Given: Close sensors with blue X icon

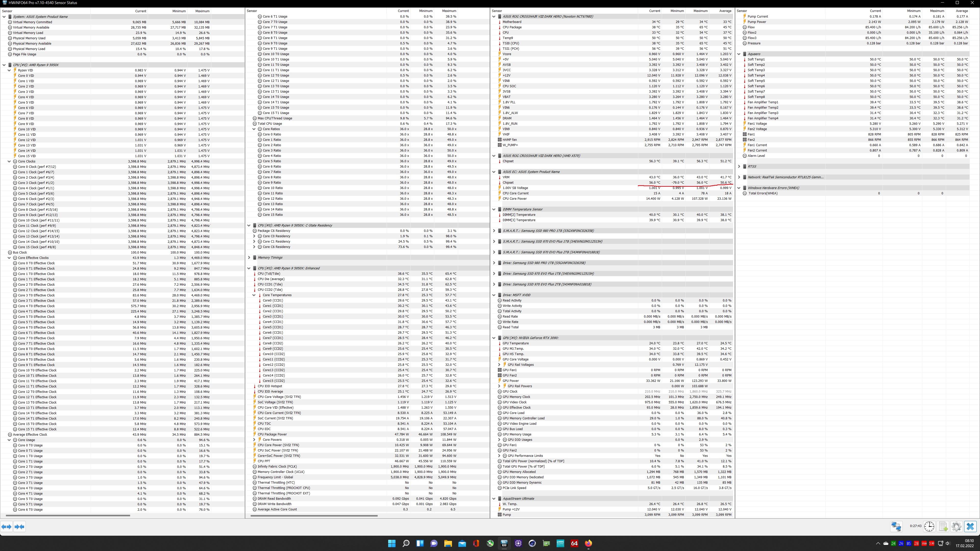Looking at the screenshot, I should click(x=970, y=526).
